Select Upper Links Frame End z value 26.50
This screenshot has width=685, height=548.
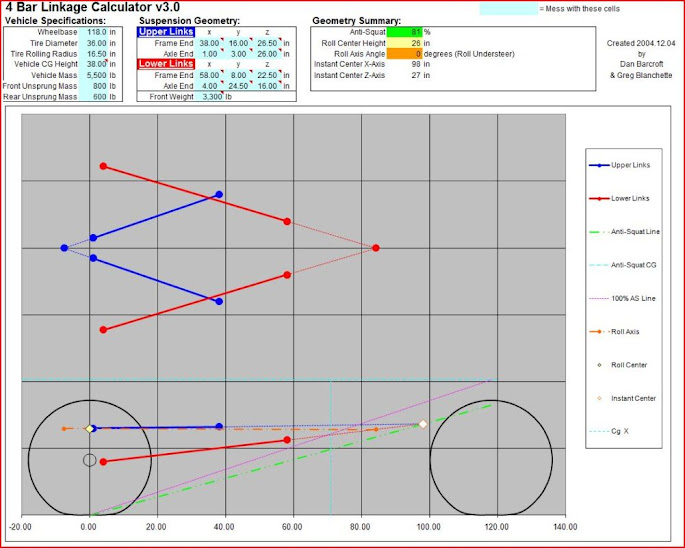tap(267, 43)
